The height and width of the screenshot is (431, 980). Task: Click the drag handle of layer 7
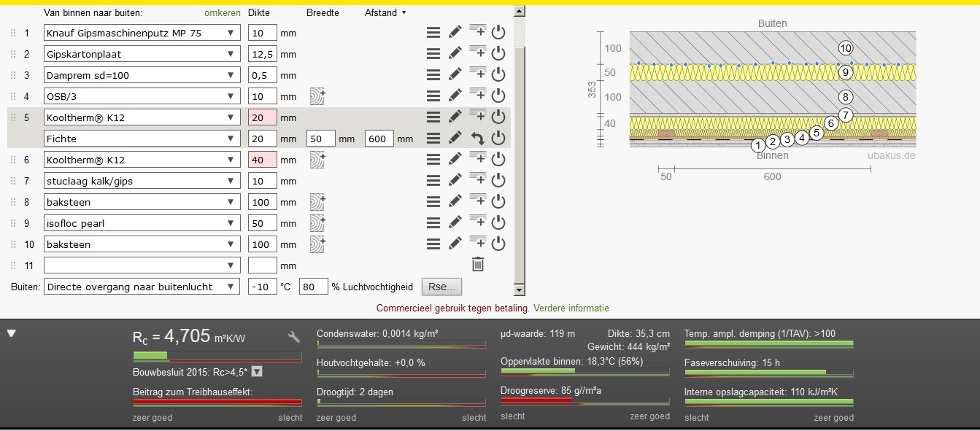click(x=12, y=181)
